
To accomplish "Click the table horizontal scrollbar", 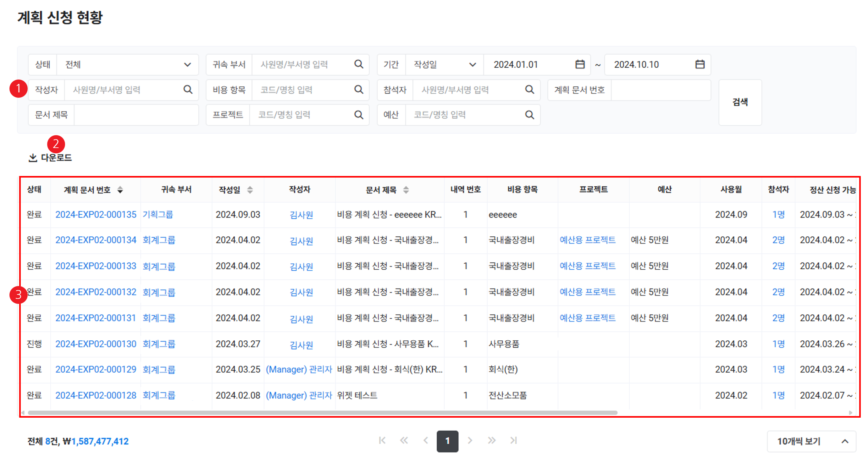I will (x=323, y=413).
